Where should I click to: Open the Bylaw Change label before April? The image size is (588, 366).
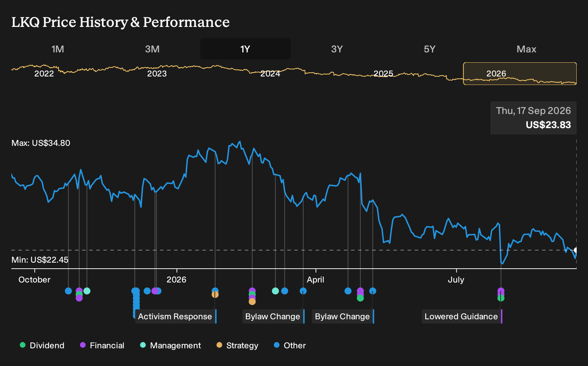(x=273, y=316)
